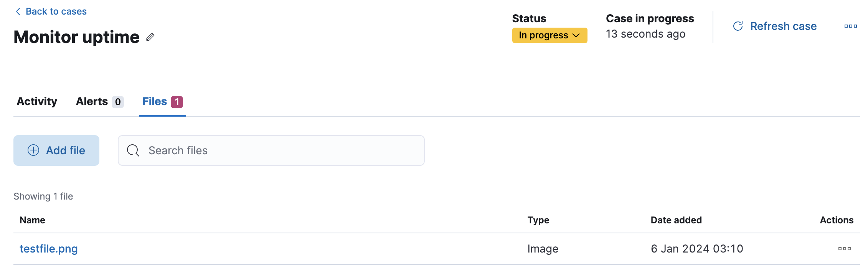Click the Type column header

(538, 220)
